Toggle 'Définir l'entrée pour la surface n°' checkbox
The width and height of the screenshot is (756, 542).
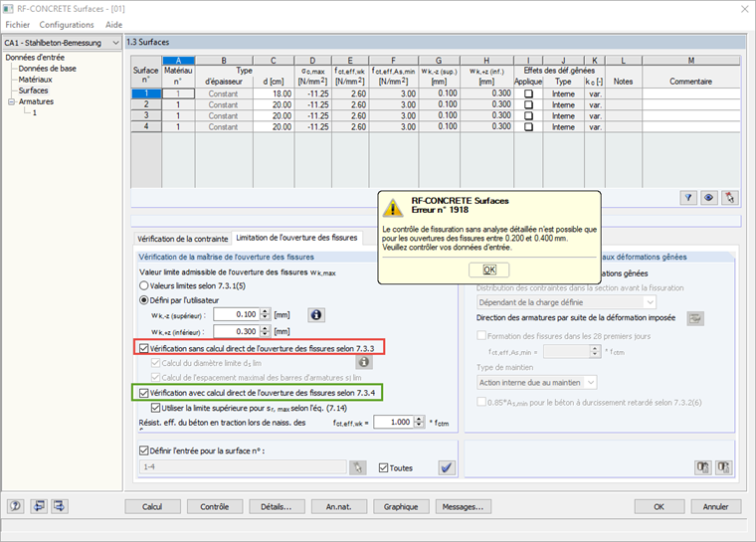click(x=143, y=451)
